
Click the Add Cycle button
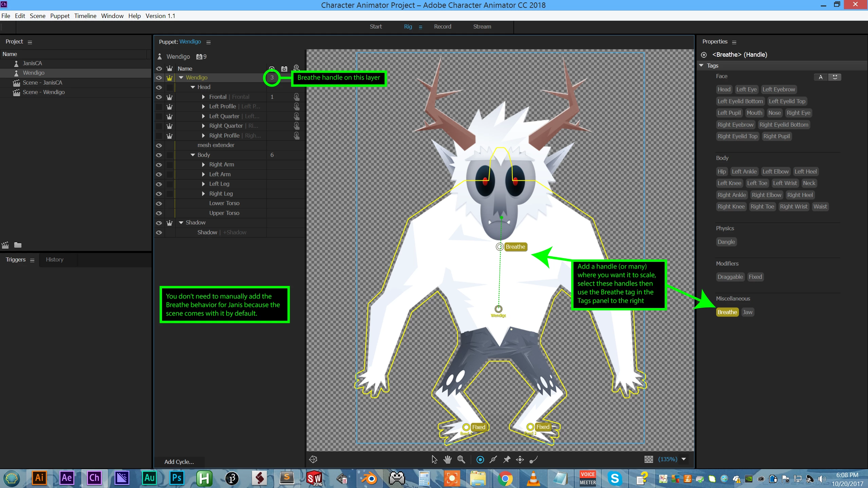click(x=179, y=462)
